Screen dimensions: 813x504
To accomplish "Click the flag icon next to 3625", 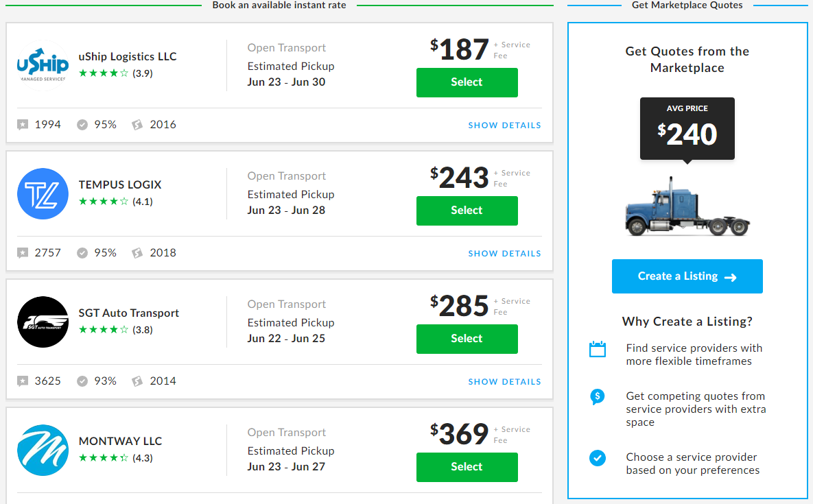I will 23,381.
